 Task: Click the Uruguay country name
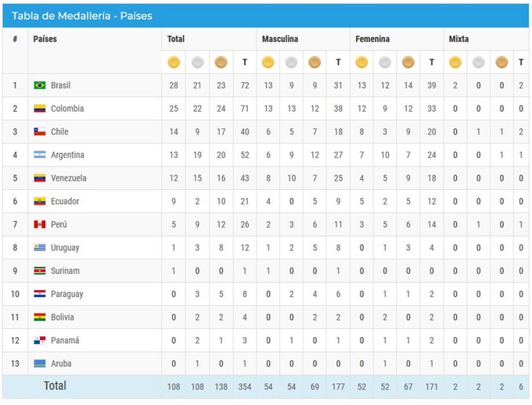(x=65, y=248)
